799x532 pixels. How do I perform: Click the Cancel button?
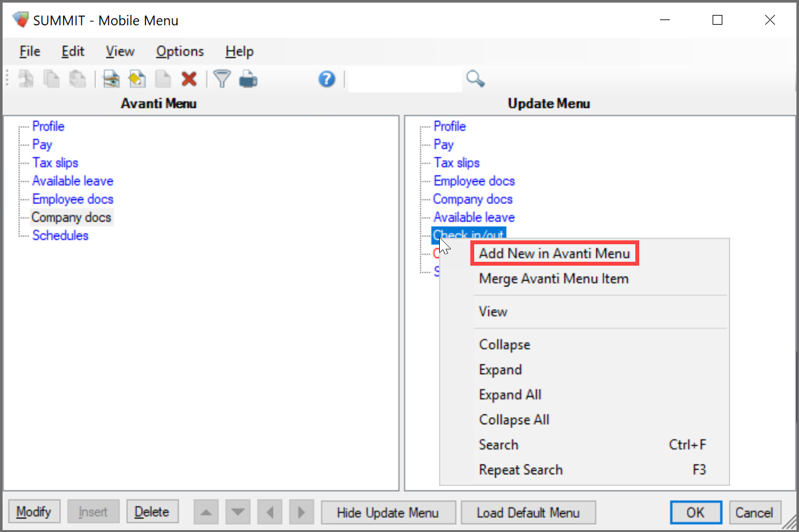pos(754,513)
